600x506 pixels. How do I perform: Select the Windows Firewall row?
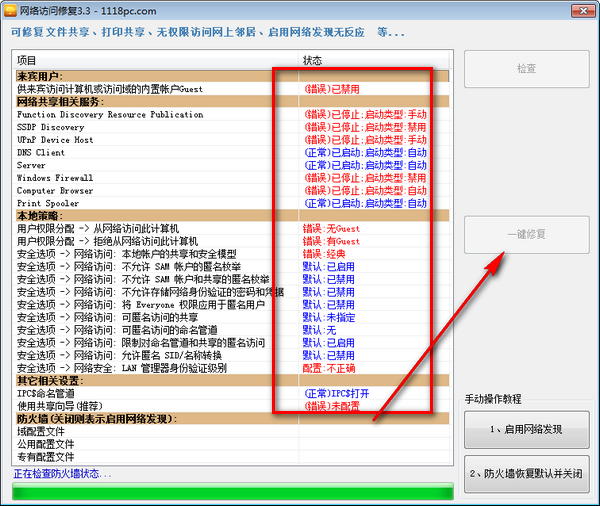232,178
